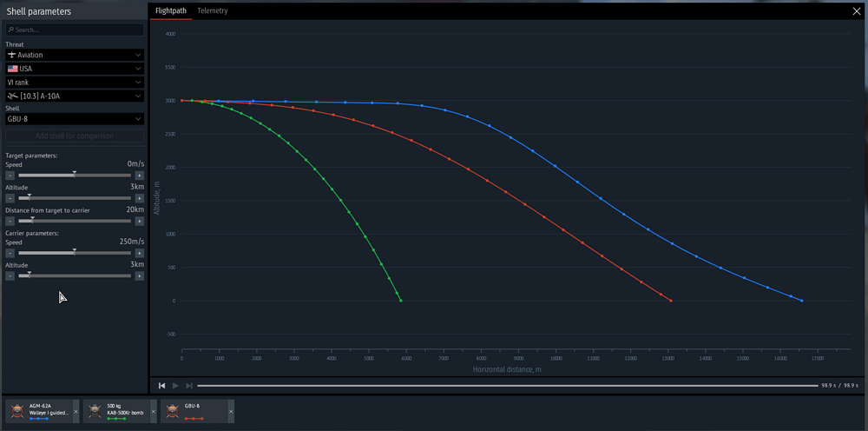Image resolution: width=868 pixels, height=431 pixels.
Task: Click the Search input field
Action: coord(75,30)
